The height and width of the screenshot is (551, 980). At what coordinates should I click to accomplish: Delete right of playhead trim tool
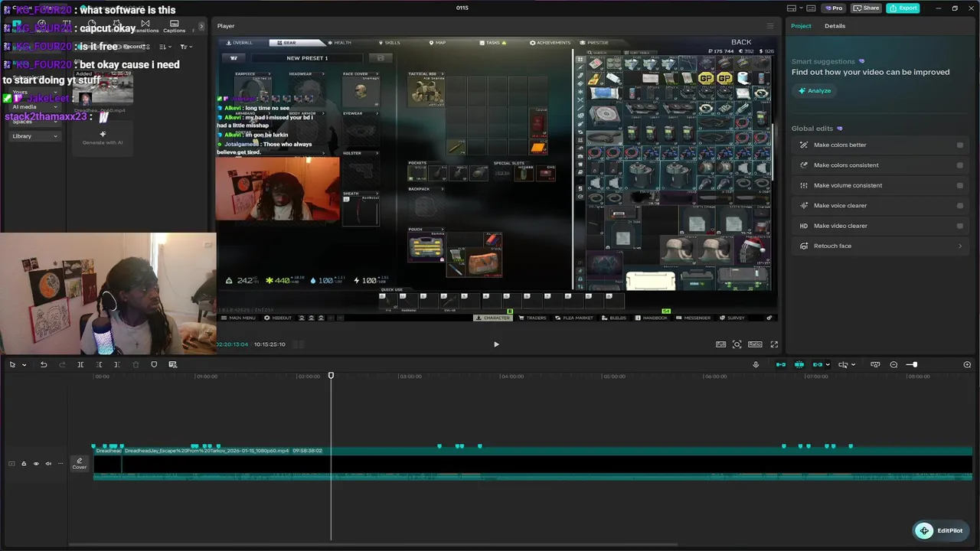tap(116, 364)
